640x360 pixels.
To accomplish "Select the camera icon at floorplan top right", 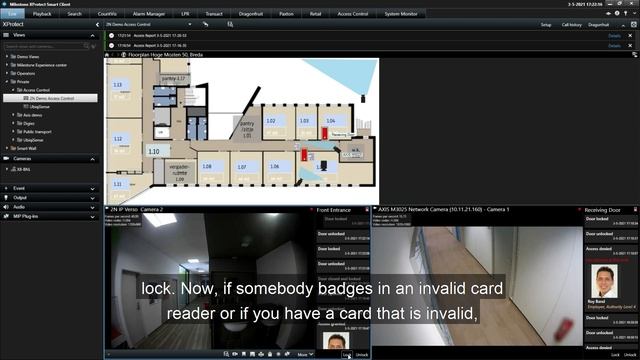I will tap(363, 98).
